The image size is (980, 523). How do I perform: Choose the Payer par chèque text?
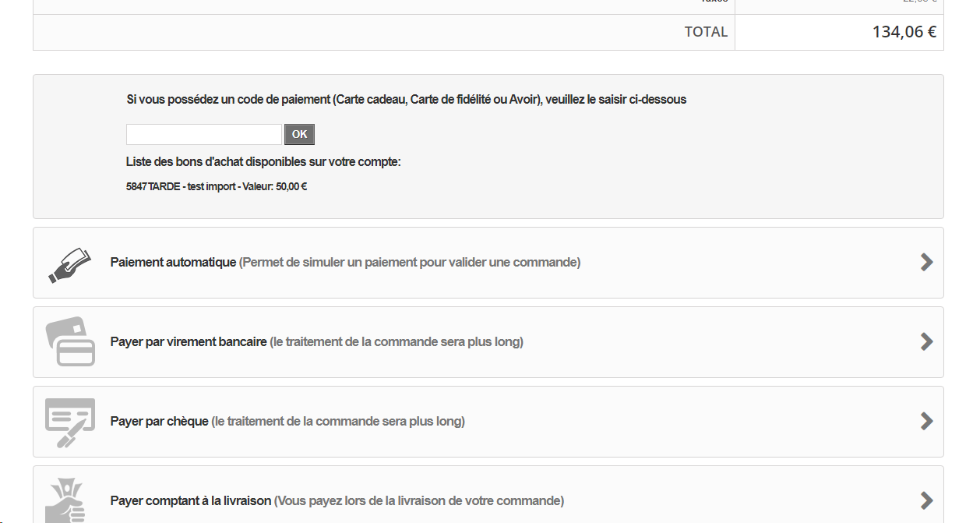coord(160,422)
